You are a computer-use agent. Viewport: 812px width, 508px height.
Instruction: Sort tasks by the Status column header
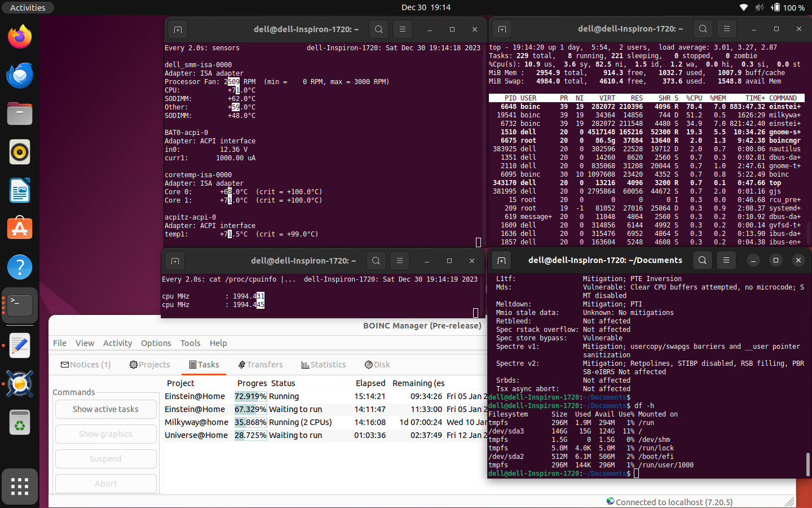(x=283, y=383)
